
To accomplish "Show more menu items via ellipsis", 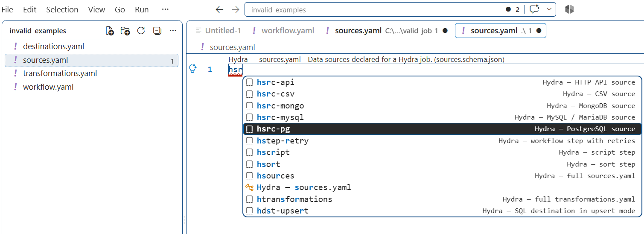I will 166,9.
